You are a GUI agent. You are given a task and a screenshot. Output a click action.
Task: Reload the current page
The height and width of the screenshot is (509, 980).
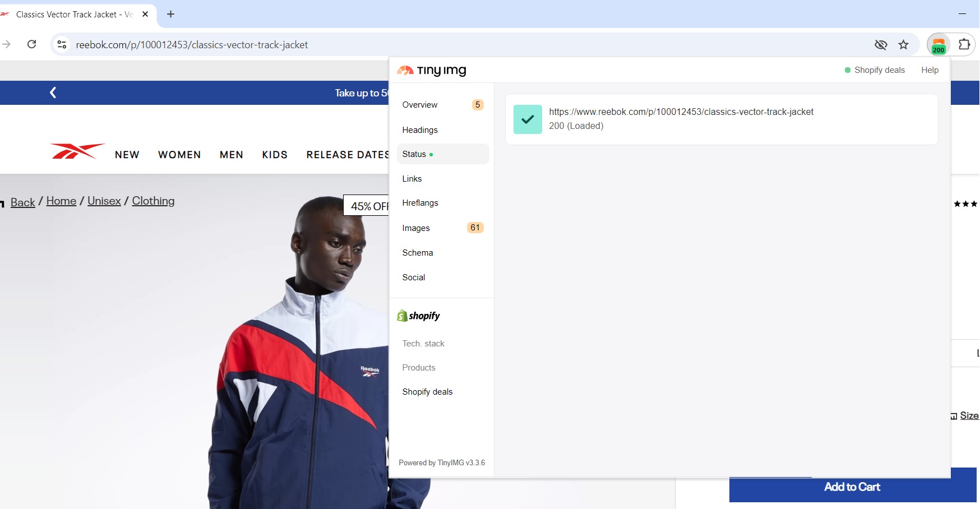[31, 44]
